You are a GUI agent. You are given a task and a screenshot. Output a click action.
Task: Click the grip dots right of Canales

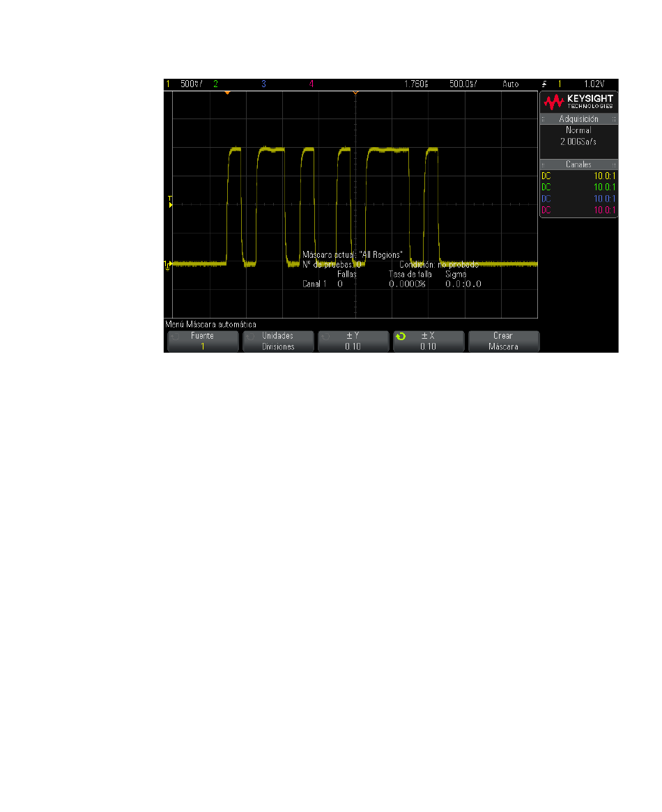(x=614, y=164)
